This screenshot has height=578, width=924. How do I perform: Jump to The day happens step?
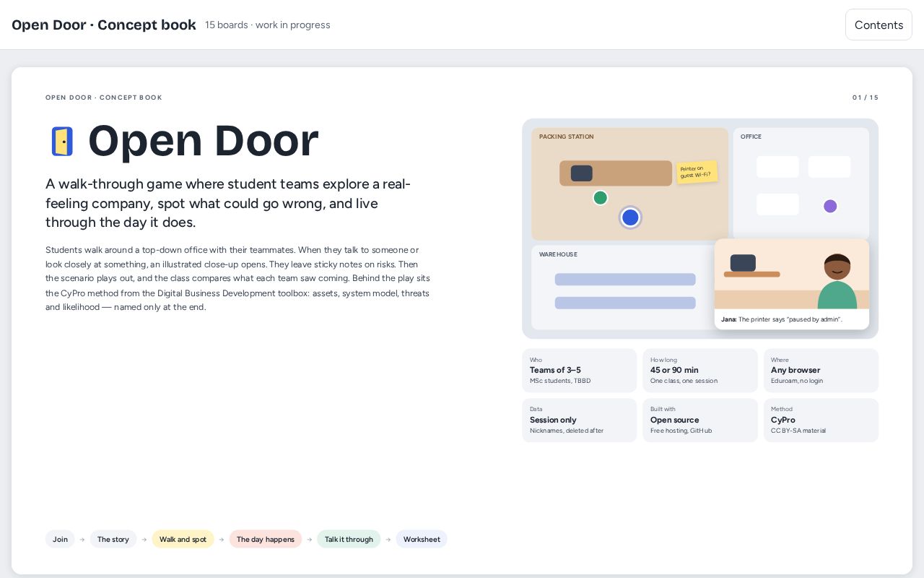click(266, 539)
